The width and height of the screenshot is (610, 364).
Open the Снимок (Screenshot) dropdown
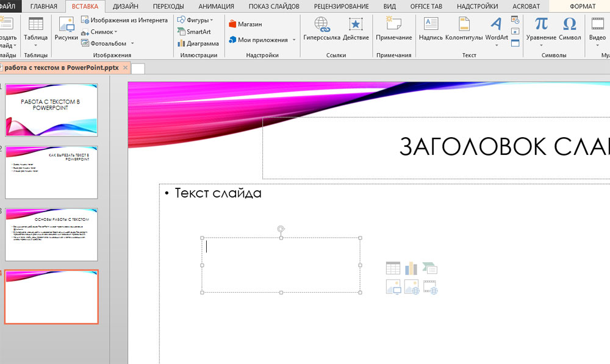point(115,32)
